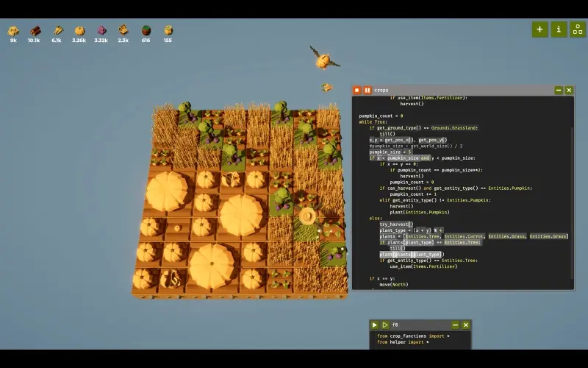Click the purple power resource icon
The image size is (588, 368).
(x=101, y=31)
